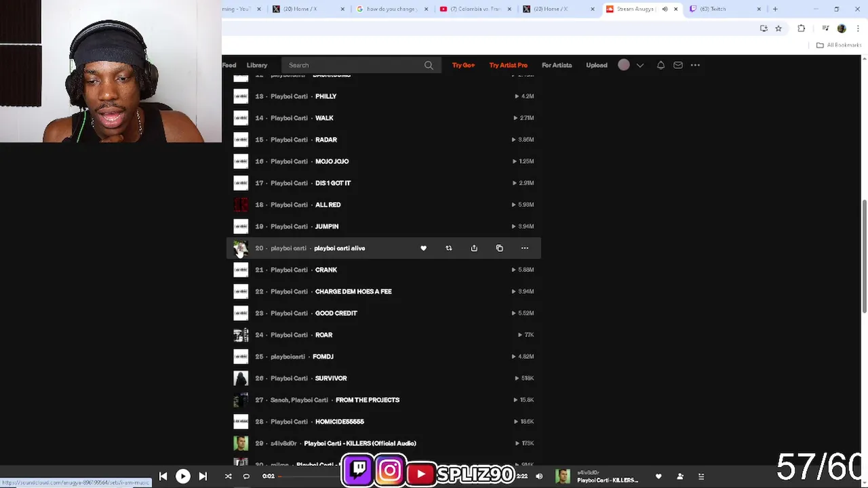The height and width of the screenshot is (488, 868).
Task: Open the next-up queue list
Action: (x=701, y=476)
